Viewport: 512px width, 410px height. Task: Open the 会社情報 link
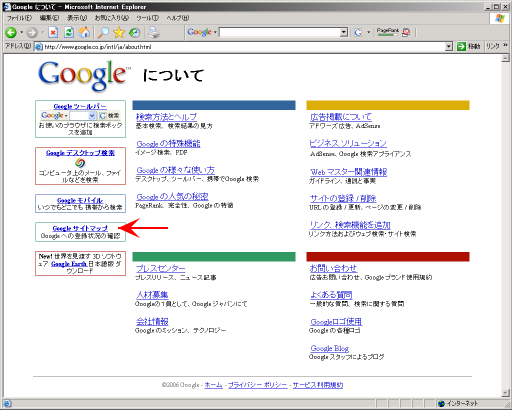(x=152, y=322)
